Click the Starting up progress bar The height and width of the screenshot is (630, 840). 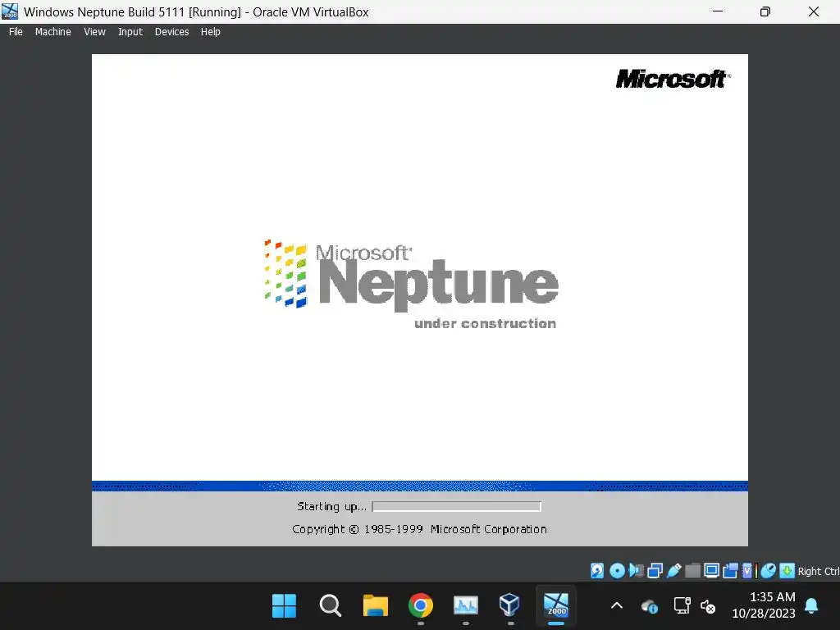point(456,506)
